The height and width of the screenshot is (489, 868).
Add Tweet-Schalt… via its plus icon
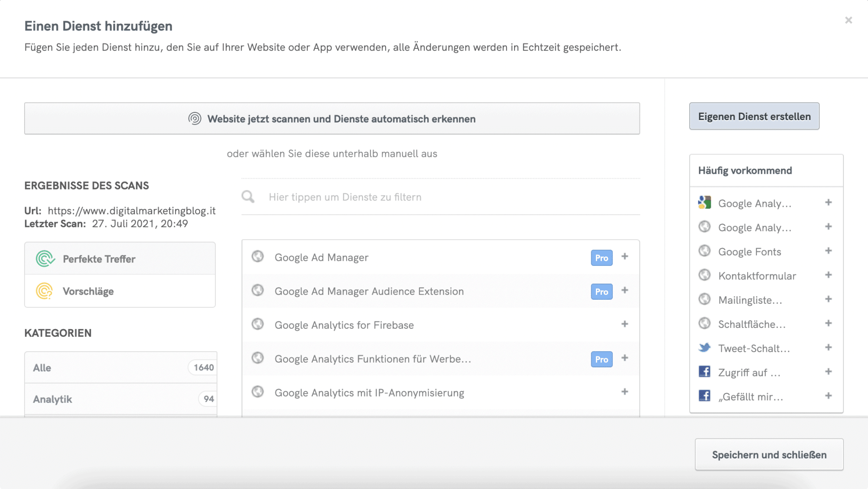829,348
